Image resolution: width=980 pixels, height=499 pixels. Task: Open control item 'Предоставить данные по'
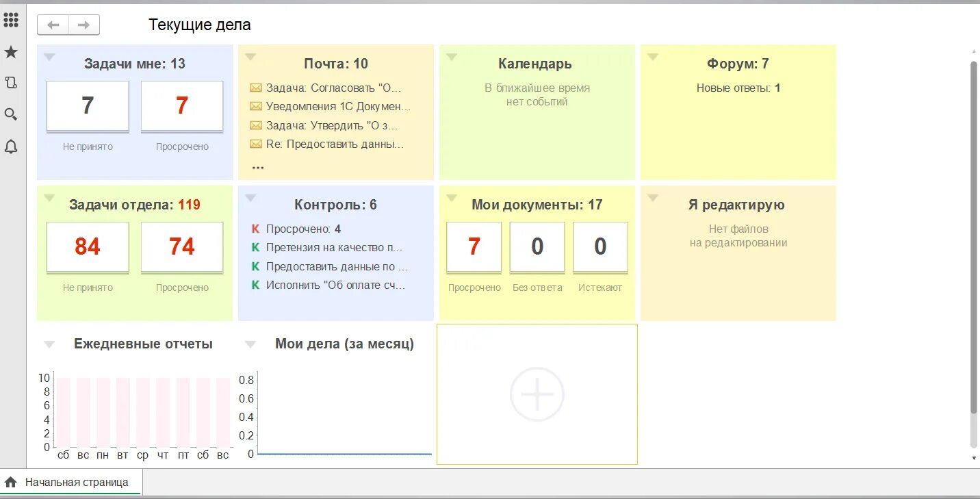(x=337, y=266)
